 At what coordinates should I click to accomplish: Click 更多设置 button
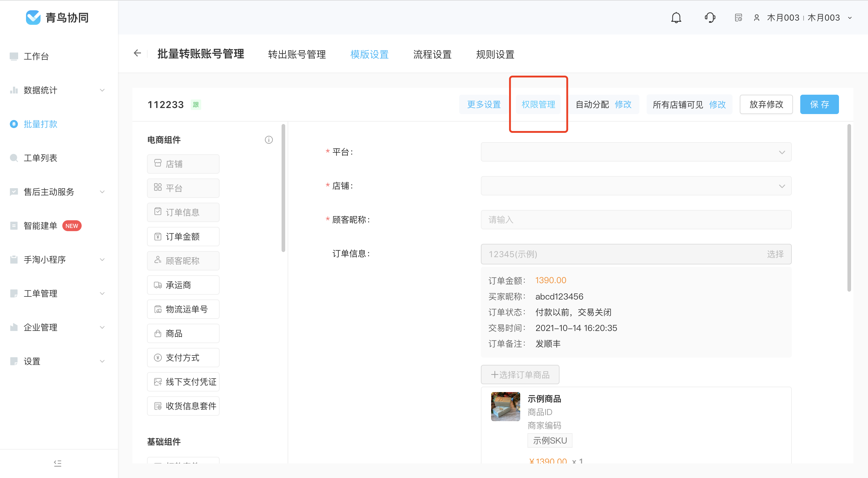click(484, 104)
